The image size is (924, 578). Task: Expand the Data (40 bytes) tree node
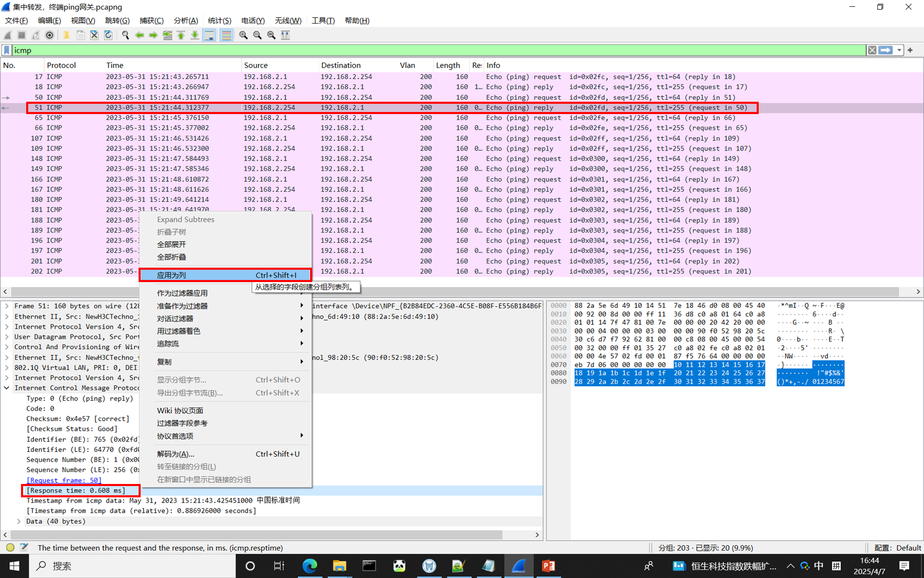coord(19,521)
